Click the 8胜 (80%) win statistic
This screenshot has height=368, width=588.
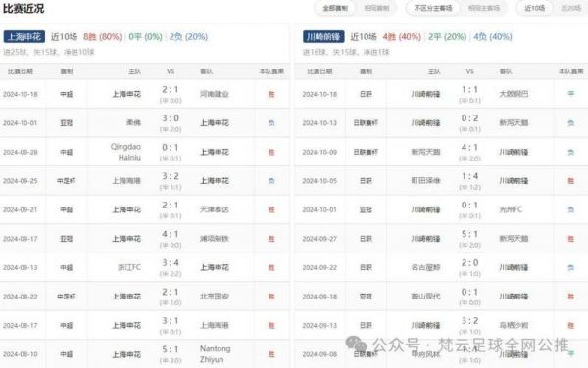point(102,36)
